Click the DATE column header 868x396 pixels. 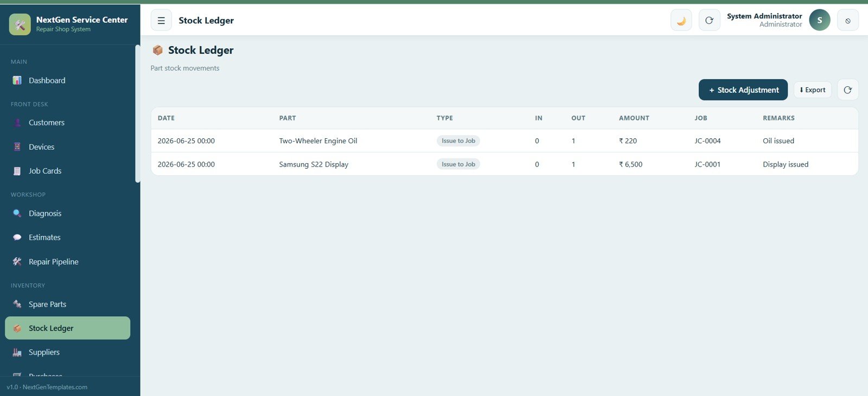coord(166,118)
